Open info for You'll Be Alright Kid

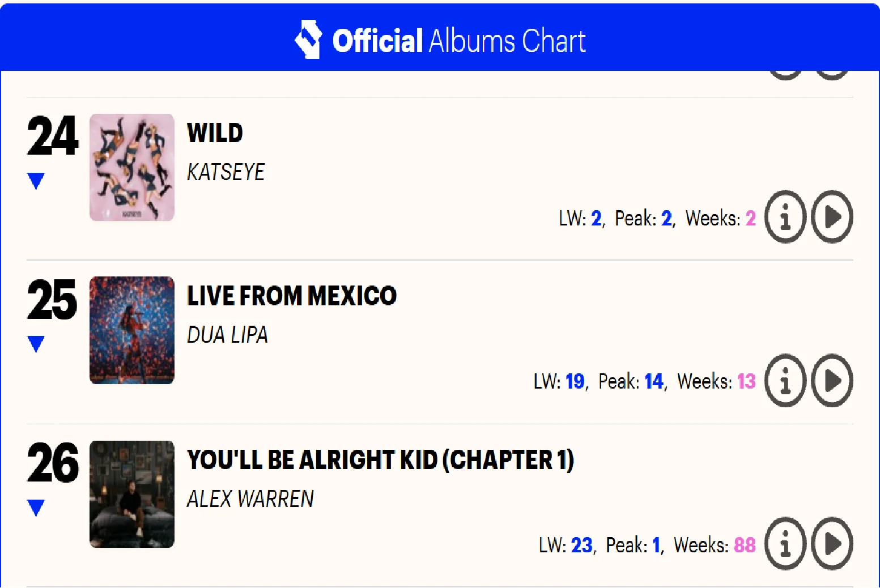click(785, 544)
